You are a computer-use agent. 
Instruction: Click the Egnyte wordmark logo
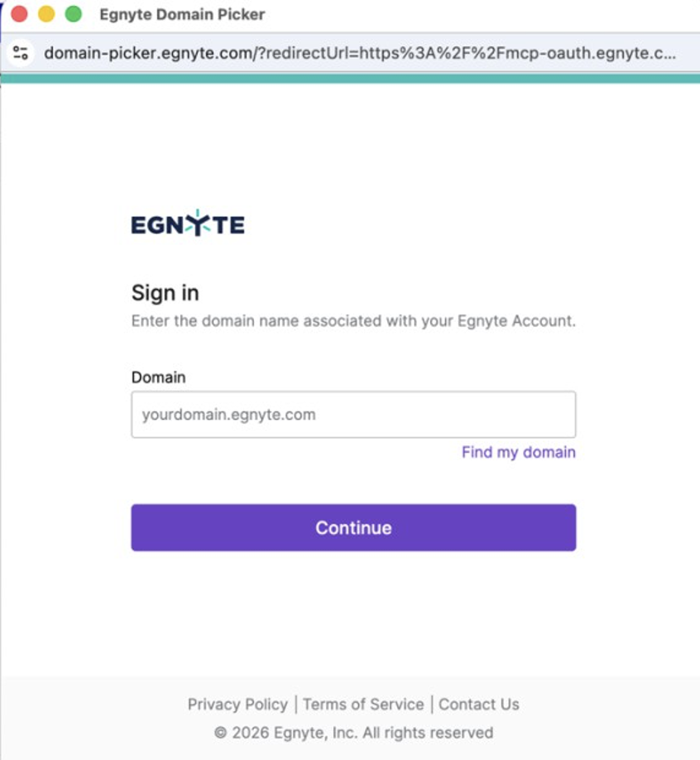click(187, 224)
